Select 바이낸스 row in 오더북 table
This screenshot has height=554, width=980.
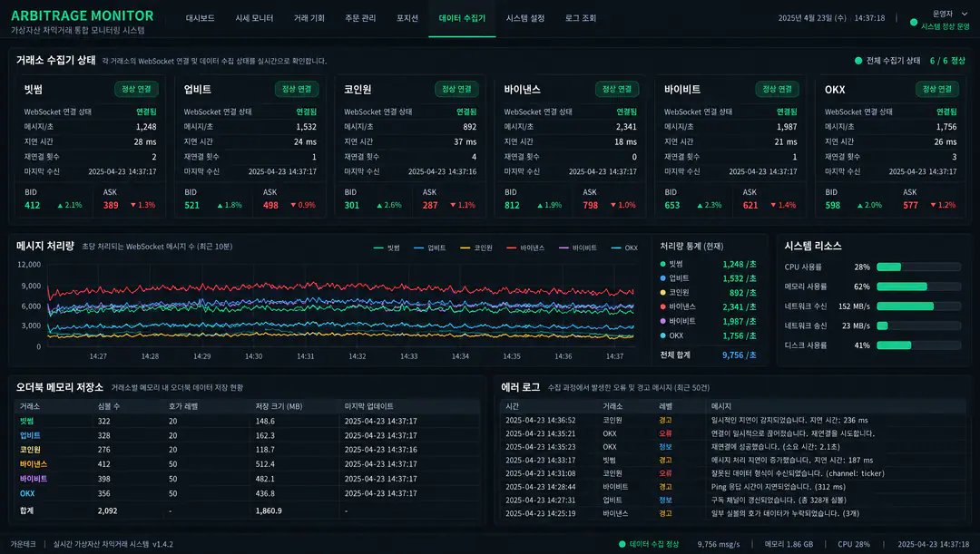(x=248, y=464)
